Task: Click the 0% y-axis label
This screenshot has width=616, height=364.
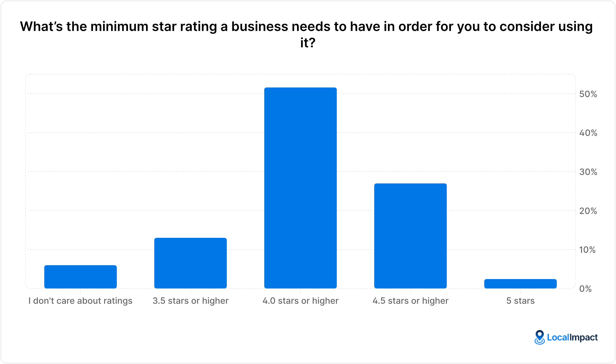Action: point(585,289)
